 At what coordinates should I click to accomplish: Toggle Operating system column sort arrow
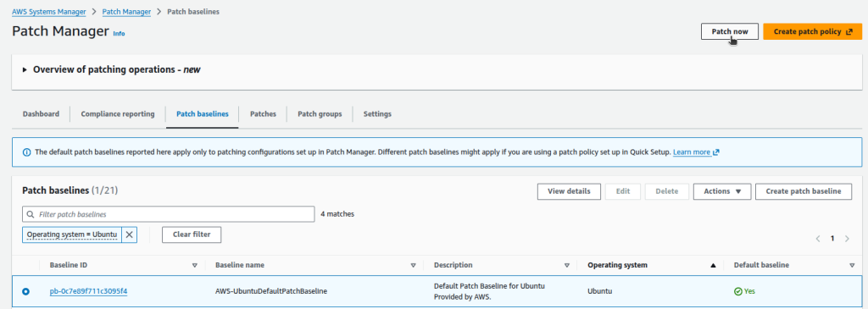coord(713,265)
